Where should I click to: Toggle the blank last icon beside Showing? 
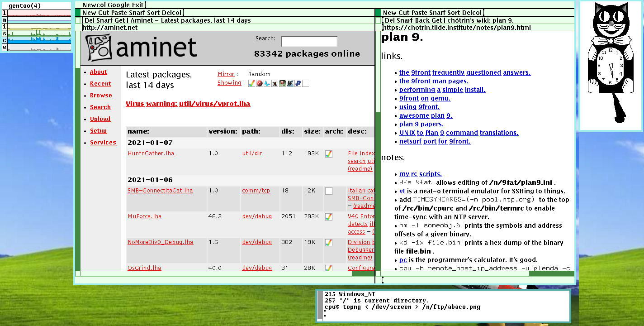coord(306,83)
